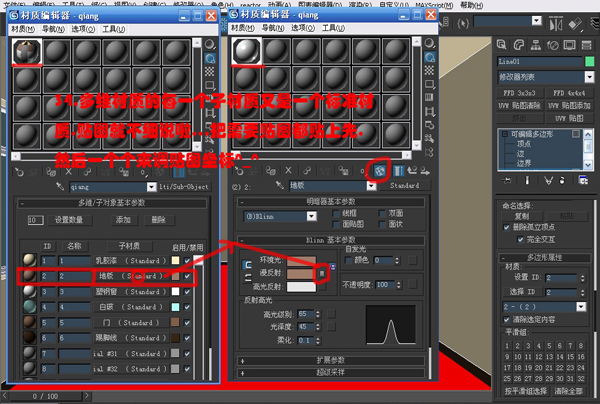Click Align tool in main toolbar
Screen dimensions: 600x404
pyautogui.click(x=576, y=24)
